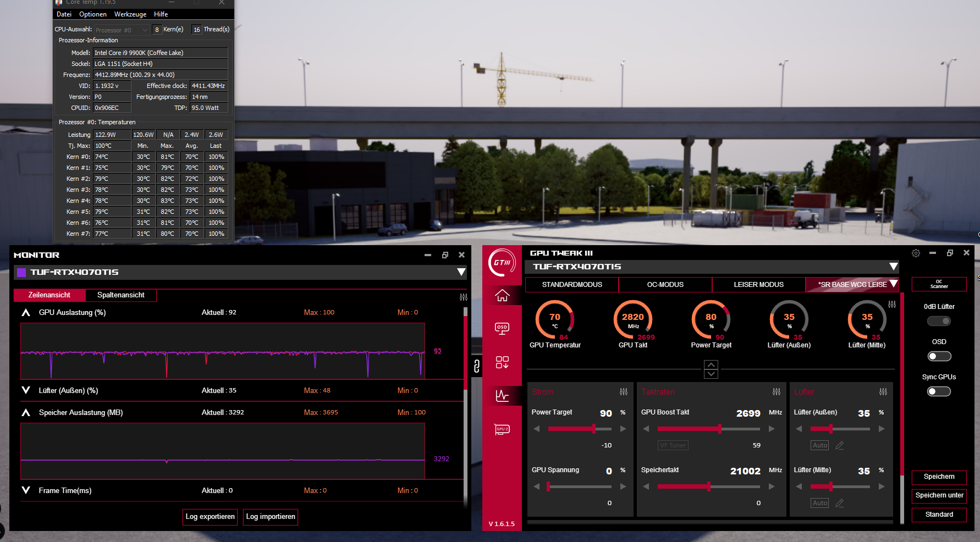Screen dimensions: 980x542
Task: Launch the OC Scanner button
Action: 939,284
